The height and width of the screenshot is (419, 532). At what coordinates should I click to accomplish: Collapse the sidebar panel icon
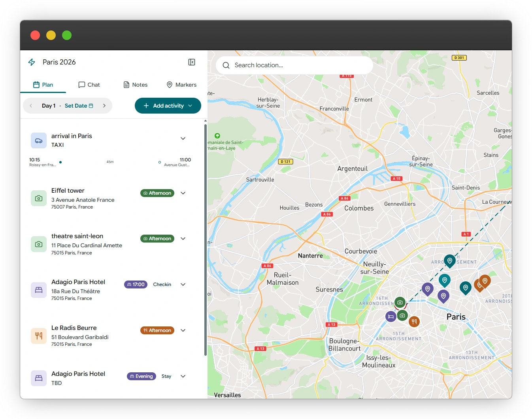pyautogui.click(x=192, y=62)
